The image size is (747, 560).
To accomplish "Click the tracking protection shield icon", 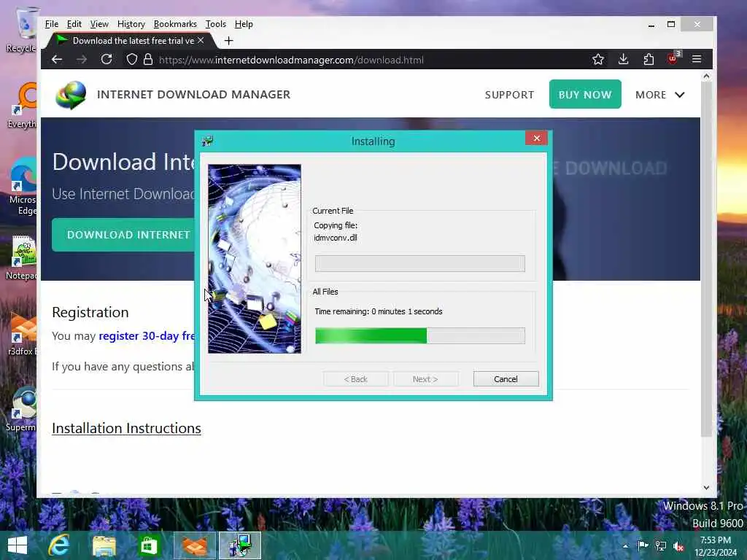I will 132,60.
